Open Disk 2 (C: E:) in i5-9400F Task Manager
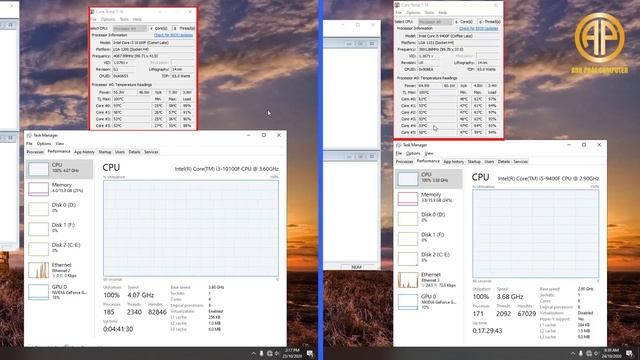This screenshot has height=360, width=640. click(x=429, y=258)
